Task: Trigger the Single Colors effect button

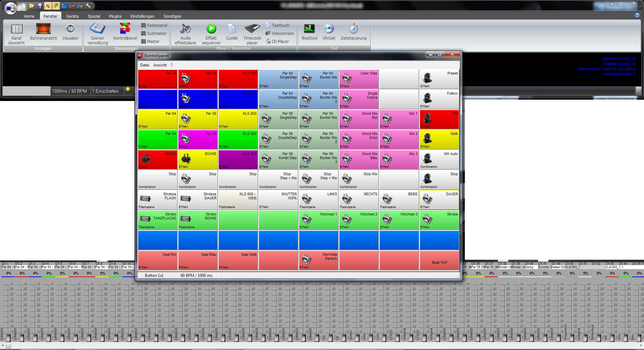Action: point(359,99)
